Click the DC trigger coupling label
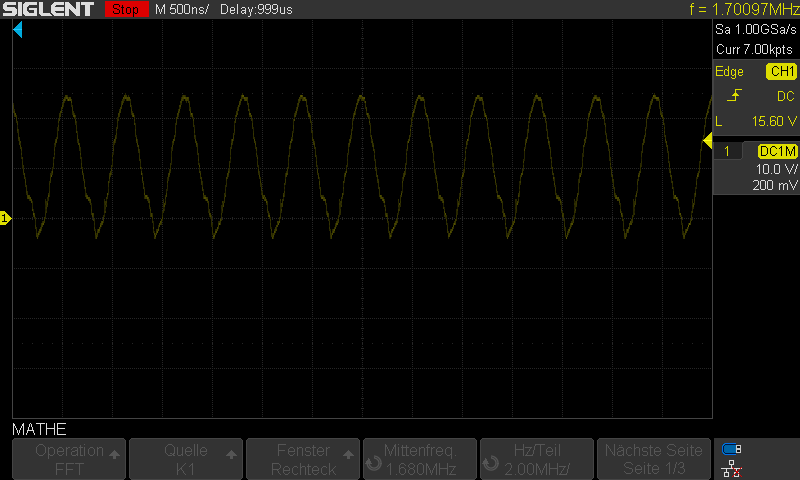This screenshot has width=800, height=480. (785, 96)
